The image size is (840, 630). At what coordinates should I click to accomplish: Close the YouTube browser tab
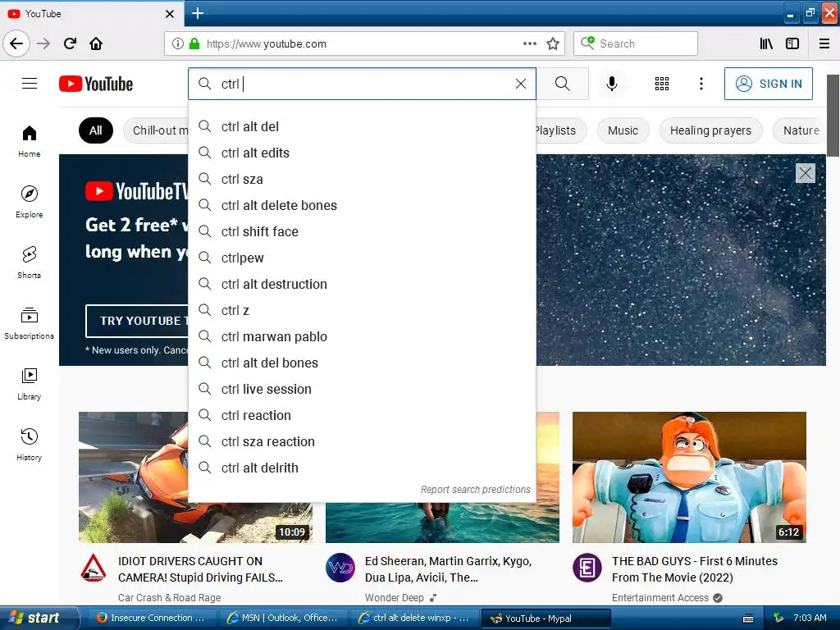[169, 14]
